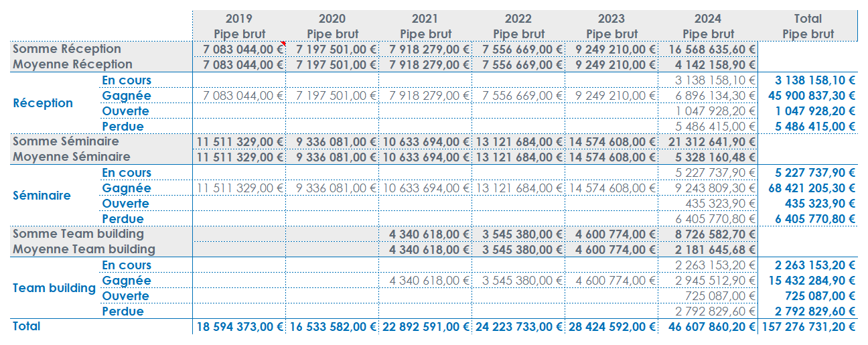Click the 16 568 635,60 € Somme Réception cell
The image size is (868, 345).
[x=712, y=49]
